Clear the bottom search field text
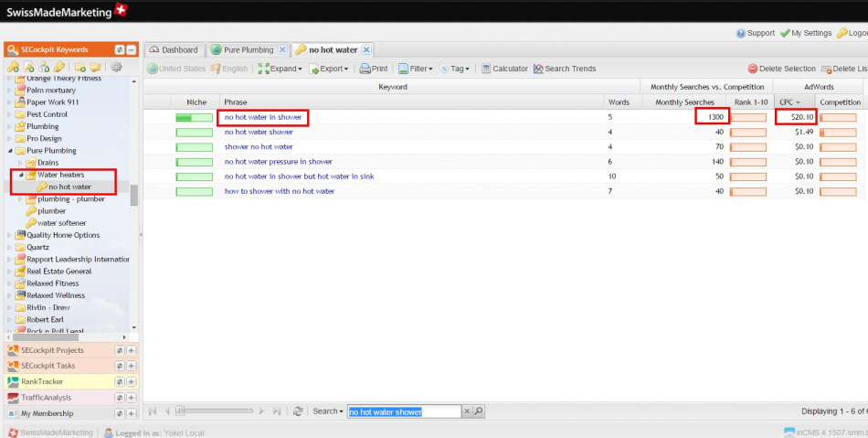868x438 pixels. 466,411
